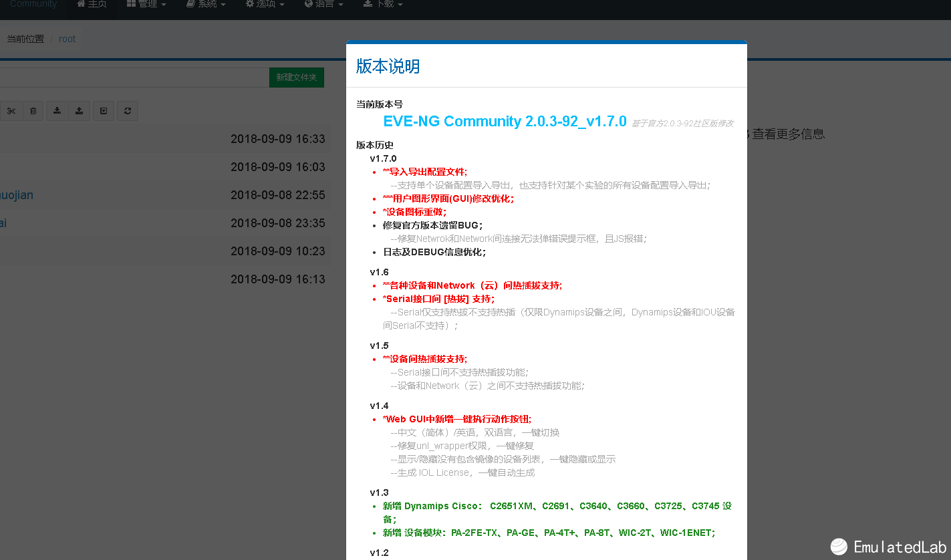Click the green 新建文件夹 button

pos(297,78)
